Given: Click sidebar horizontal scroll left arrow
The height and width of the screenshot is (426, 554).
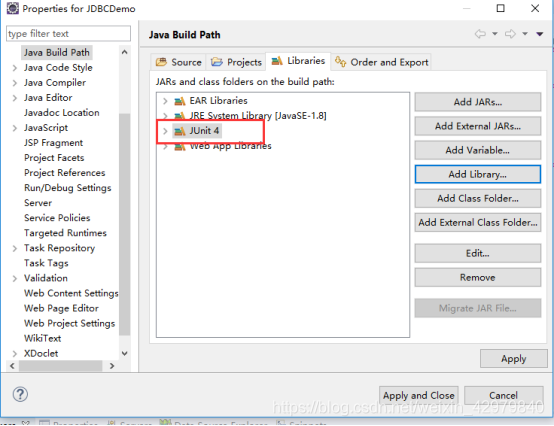Looking at the screenshot, I should point(12,366).
